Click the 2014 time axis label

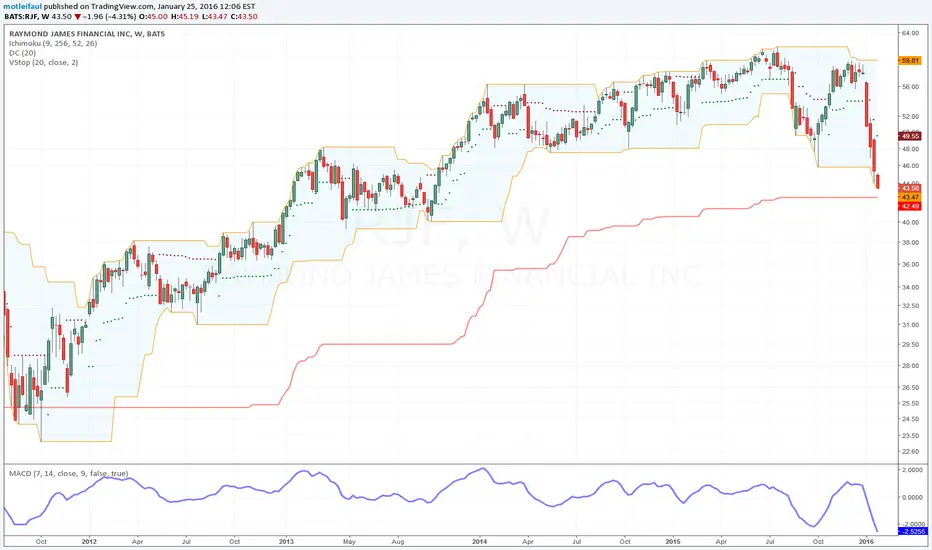click(x=479, y=542)
